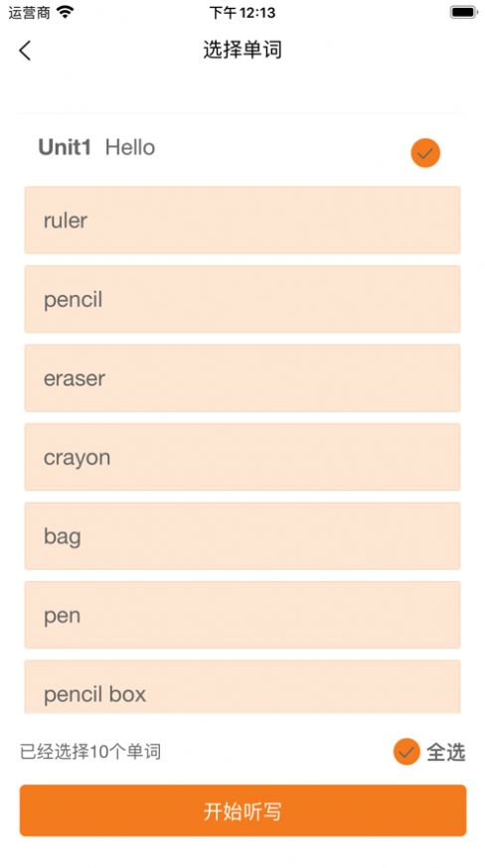Start dictation with the 开始听写 button
The image size is (485, 868).
[242, 810]
